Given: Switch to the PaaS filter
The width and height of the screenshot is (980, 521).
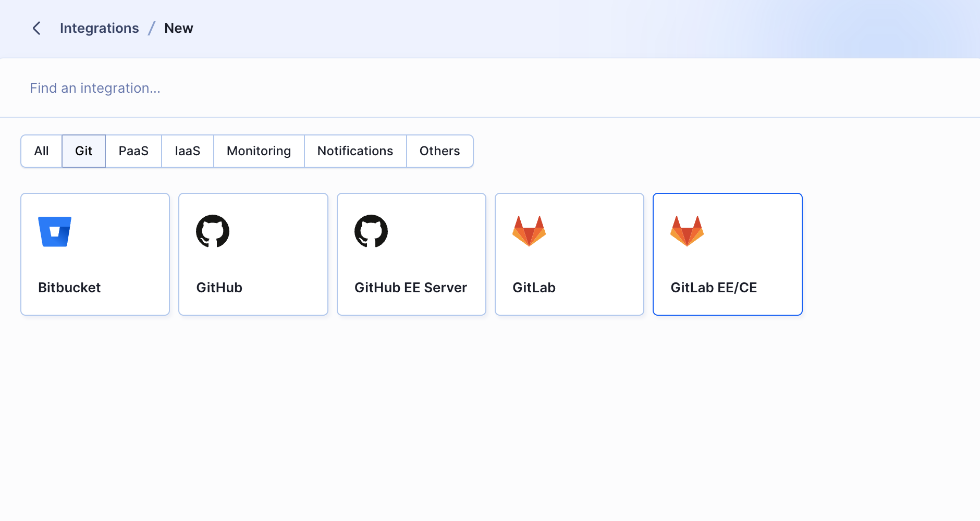Looking at the screenshot, I should click(x=133, y=151).
